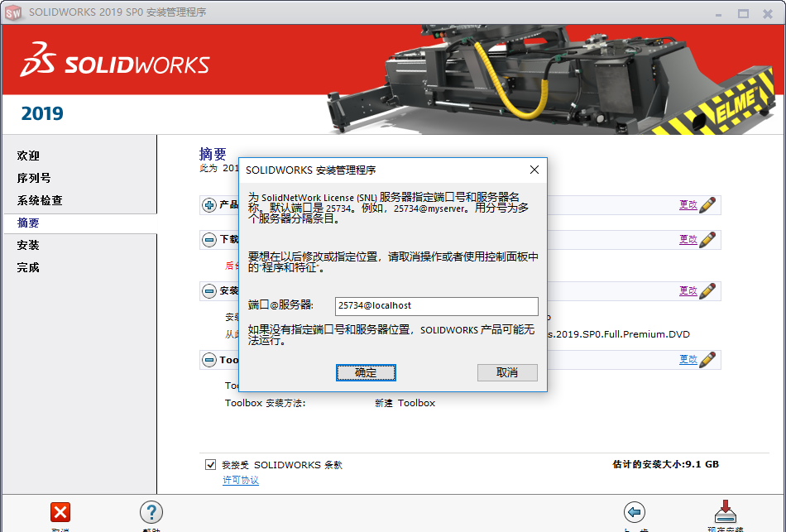Open 更改 link for the 安装 section
The height and width of the screenshot is (532, 786).
tap(688, 290)
